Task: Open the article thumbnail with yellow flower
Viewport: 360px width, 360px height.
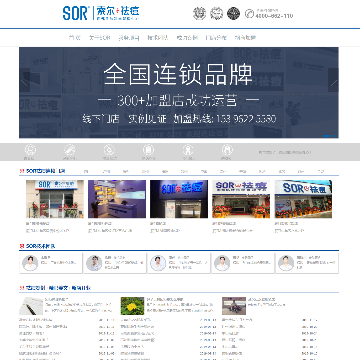Action: (132, 306)
